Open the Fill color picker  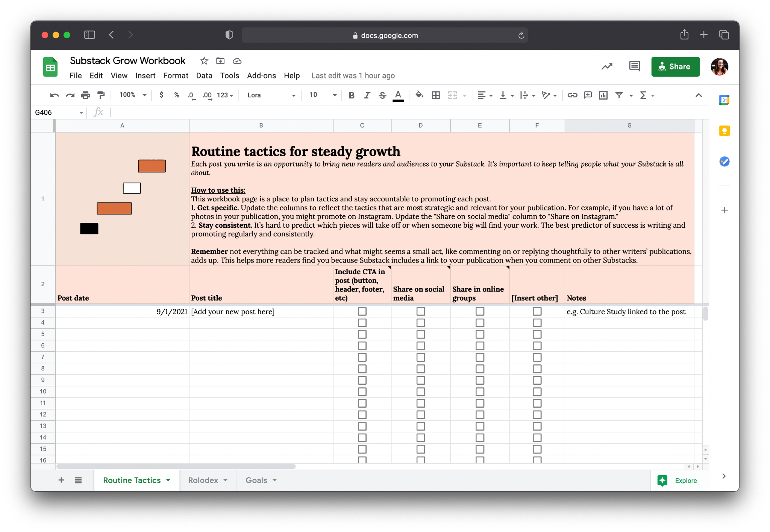419,95
